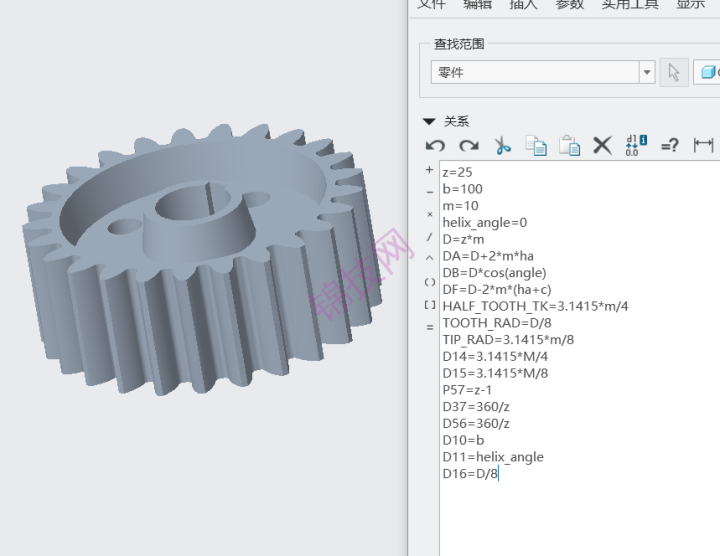720x556 pixels.
Task: Collapse the 关系 section triangle
Action: 429,121
